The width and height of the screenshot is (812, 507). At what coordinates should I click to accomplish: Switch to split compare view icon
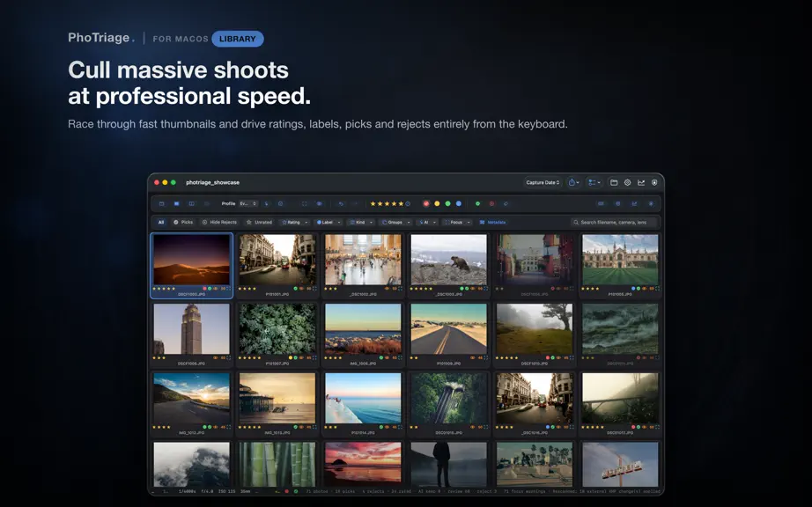tap(192, 204)
